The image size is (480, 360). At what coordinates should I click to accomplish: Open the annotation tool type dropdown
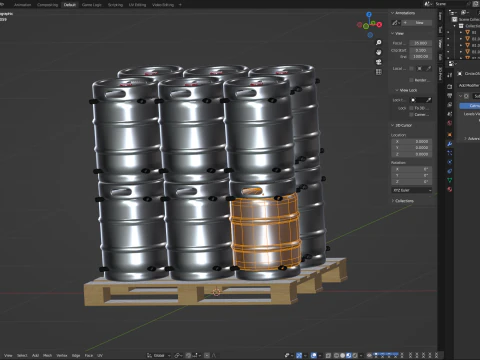tap(396, 23)
